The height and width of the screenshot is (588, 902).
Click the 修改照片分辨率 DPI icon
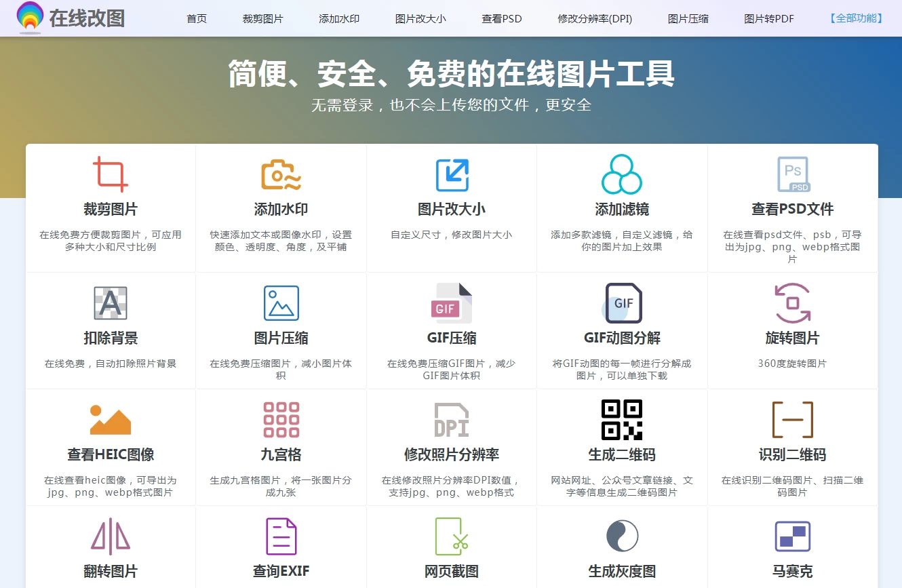tap(451, 419)
